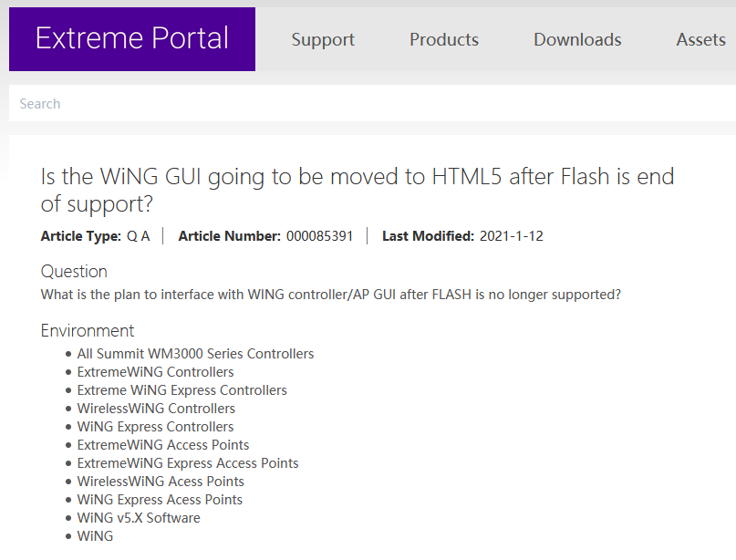Click the Question section heading
This screenshot has height=560, width=736.
[x=74, y=272]
